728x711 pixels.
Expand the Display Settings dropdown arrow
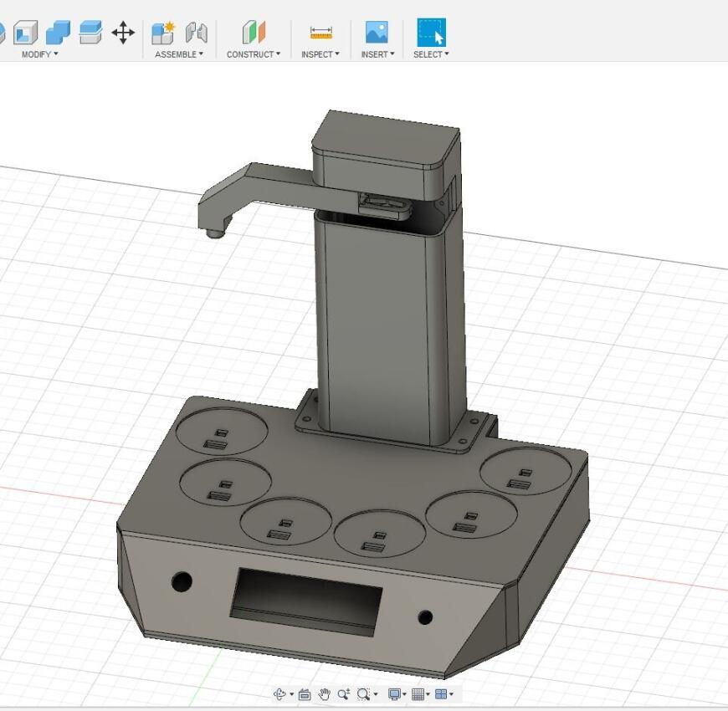click(x=404, y=695)
